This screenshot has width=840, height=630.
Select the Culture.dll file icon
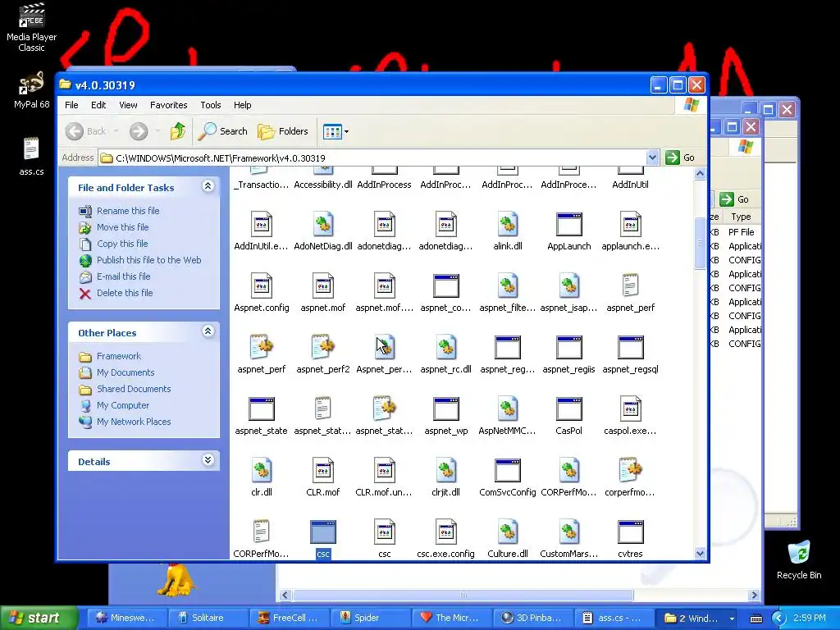pos(507,532)
